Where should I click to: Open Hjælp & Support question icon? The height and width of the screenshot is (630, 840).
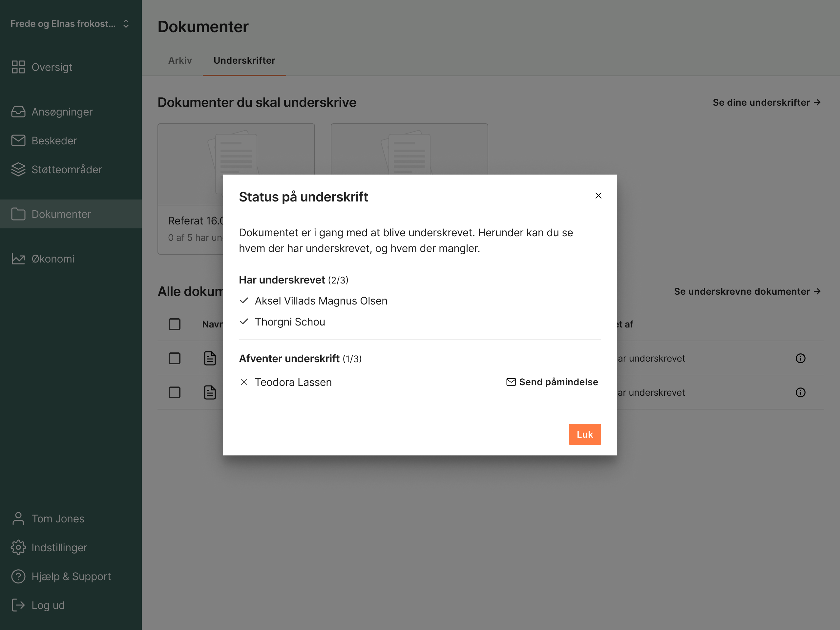pos(18,577)
